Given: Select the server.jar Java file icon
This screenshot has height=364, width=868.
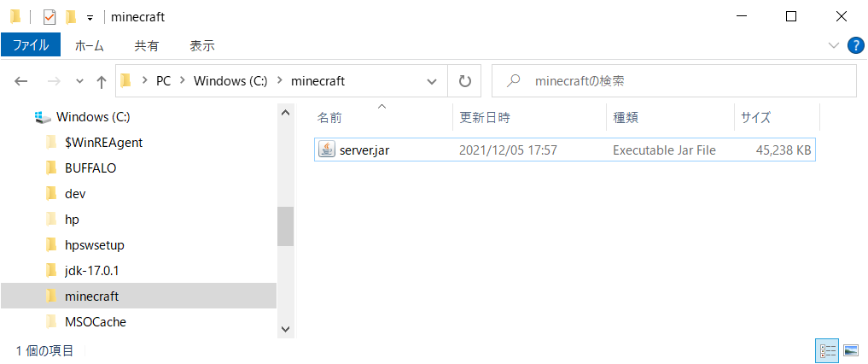Looking at the screenshot, I should click(x=327, y=150).
